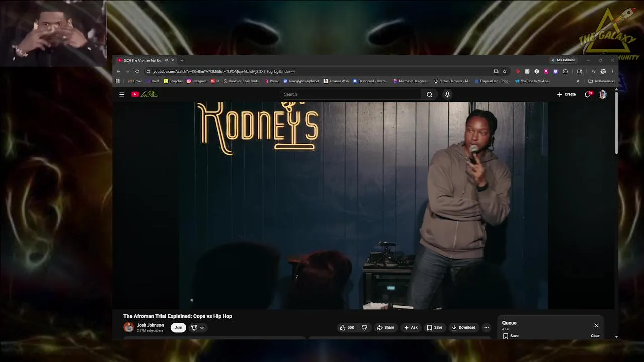Open the Chrome profile avatar
This screenshot has width=644, height=362.
click(x=603, y=71)
